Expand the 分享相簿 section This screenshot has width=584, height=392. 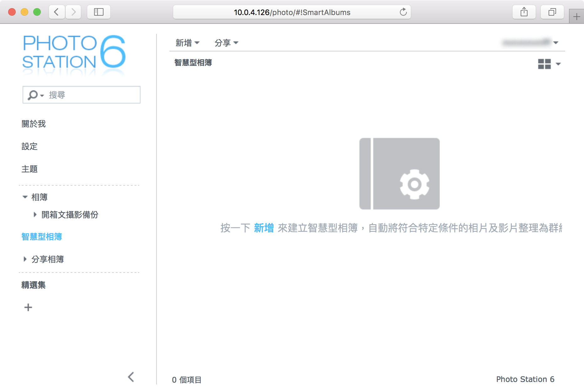click(25, 259)
